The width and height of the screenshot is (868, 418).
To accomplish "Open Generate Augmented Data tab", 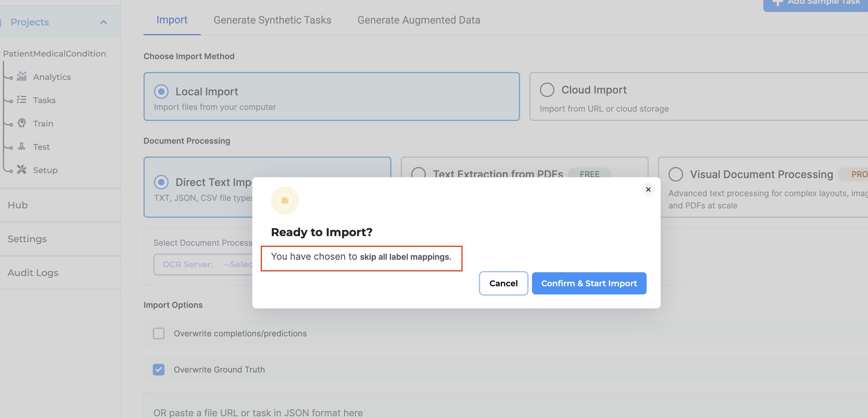I will click(419, 20).
